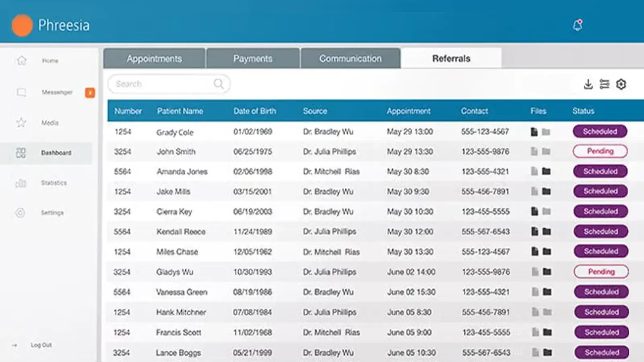
Task: Click the orange Messenger notification badge
Action: [90, 93]
